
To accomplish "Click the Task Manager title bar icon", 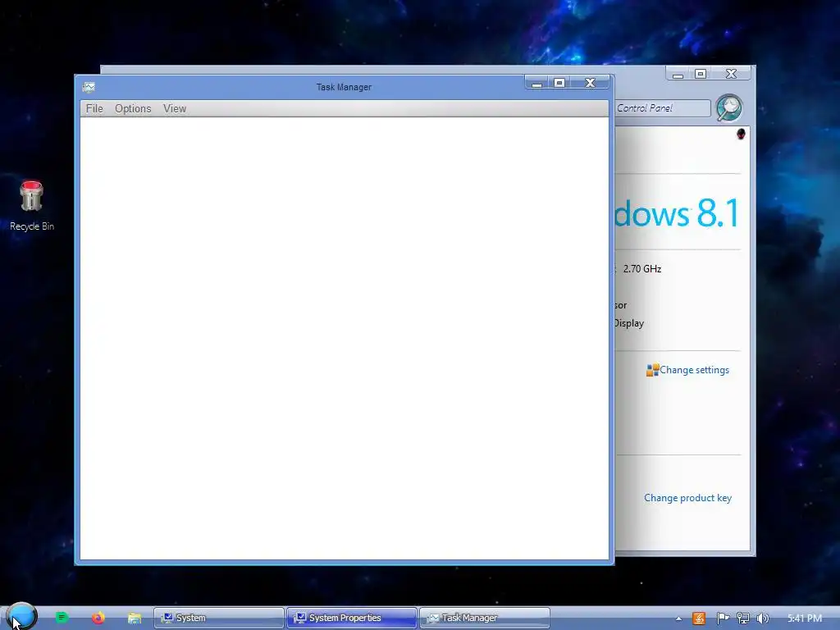I will click(x=89, y=87).
